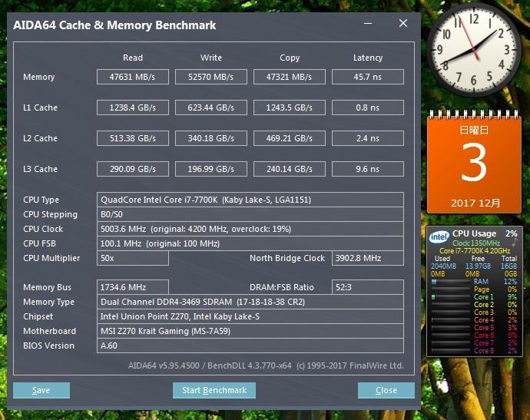
Task: Select L3 Cache Write 196.99 GB/s
Action: tap(211, 169)
